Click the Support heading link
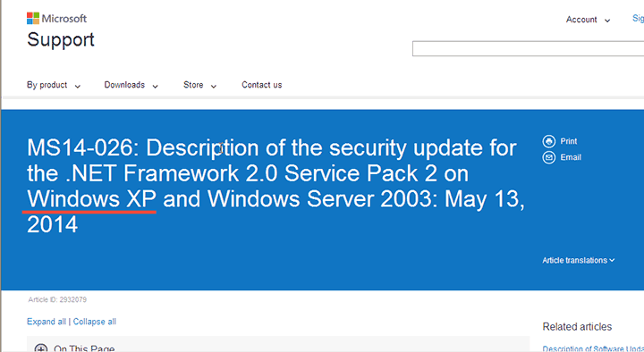644x352 pixels. [61, 40]
